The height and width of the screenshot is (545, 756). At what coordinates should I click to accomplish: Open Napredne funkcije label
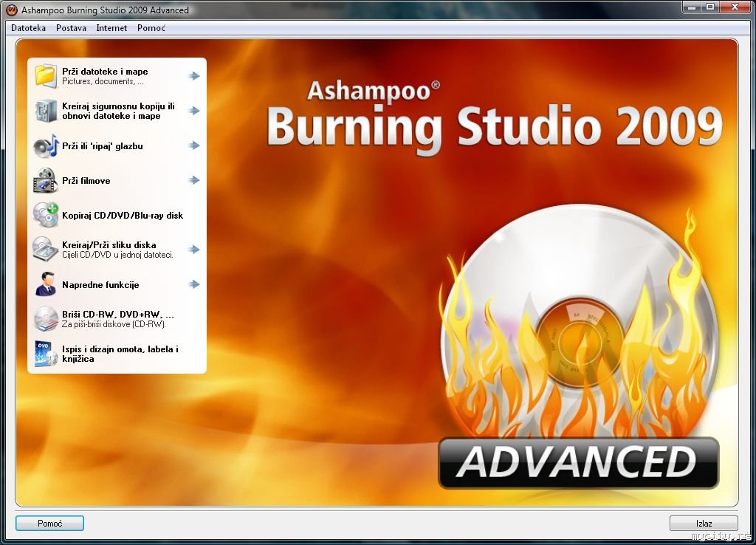(x=100, y=285)
